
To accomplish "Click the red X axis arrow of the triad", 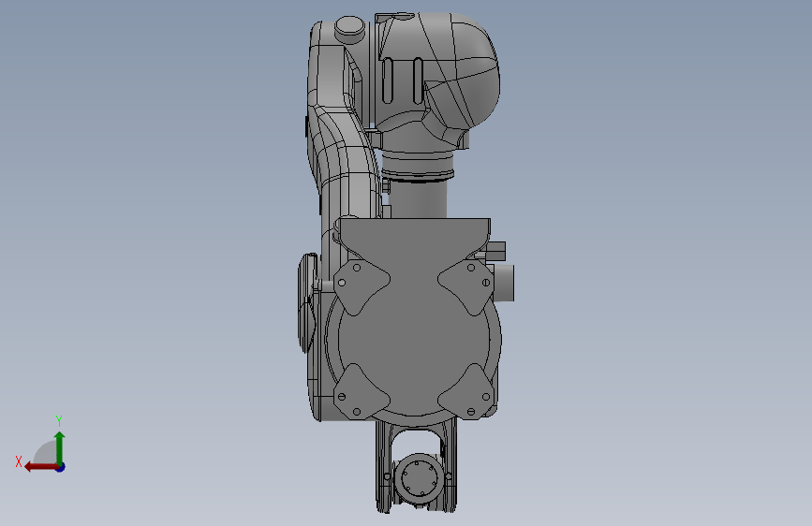I will (41, 467).
